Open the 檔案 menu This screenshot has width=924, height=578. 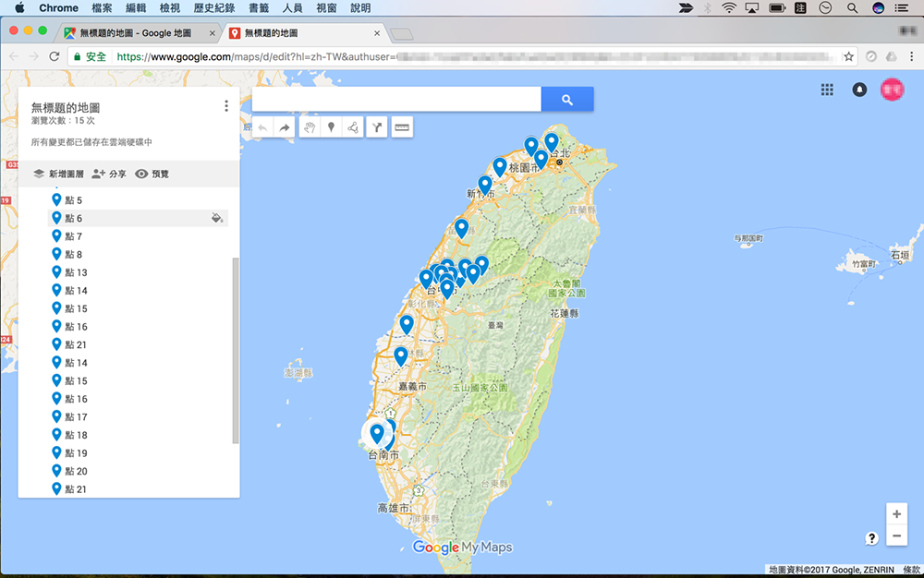click(102, 7)
